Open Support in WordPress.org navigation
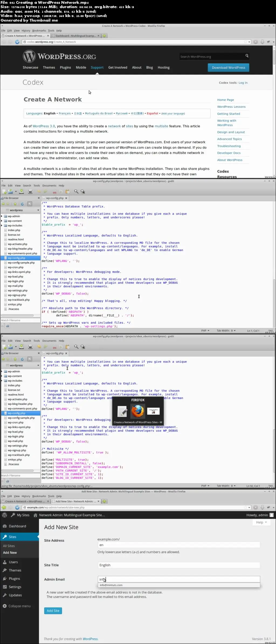 97,67
